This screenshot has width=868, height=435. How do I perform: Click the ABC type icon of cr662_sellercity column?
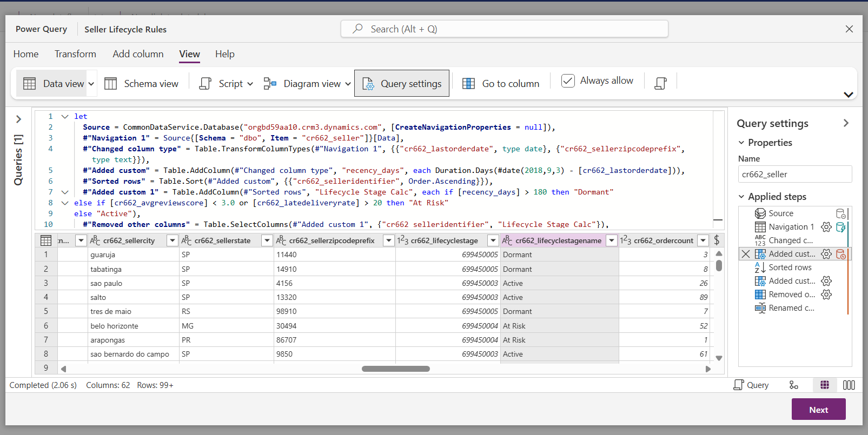pos(95,240)
